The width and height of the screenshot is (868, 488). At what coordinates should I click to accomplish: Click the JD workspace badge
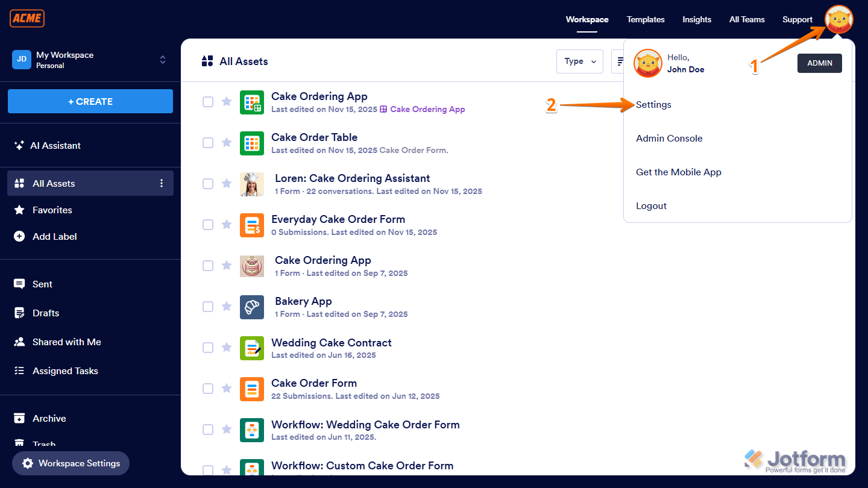tap(22, 60)
